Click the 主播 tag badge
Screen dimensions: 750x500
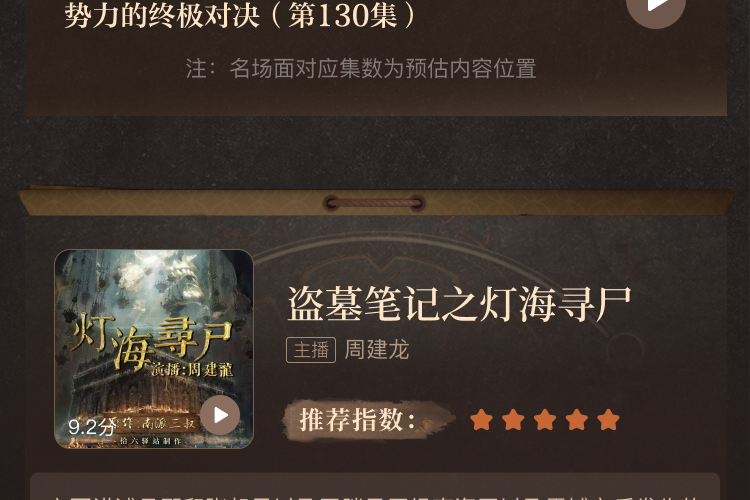311,350
